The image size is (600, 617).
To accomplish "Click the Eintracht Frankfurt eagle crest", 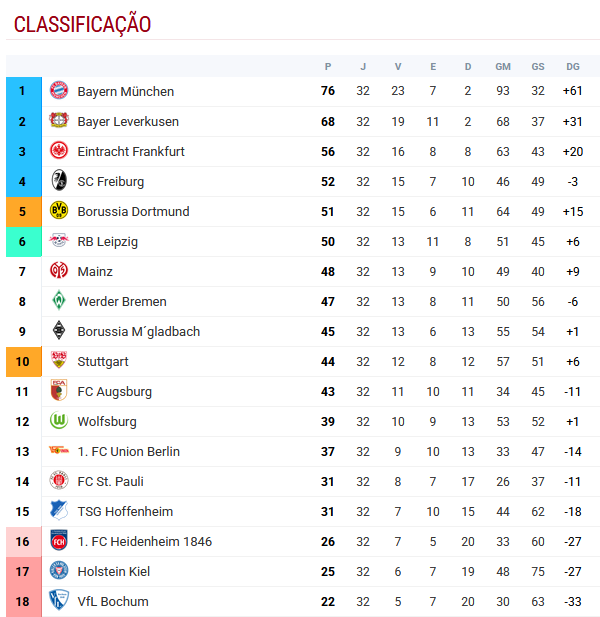I will point(59,151).
